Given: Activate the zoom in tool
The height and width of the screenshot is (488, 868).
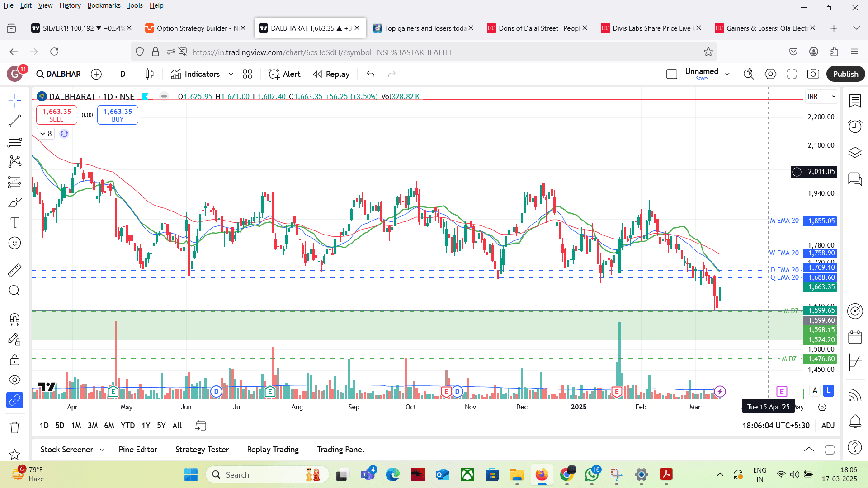Looking at the screenshot, I should tap(15, 291).
